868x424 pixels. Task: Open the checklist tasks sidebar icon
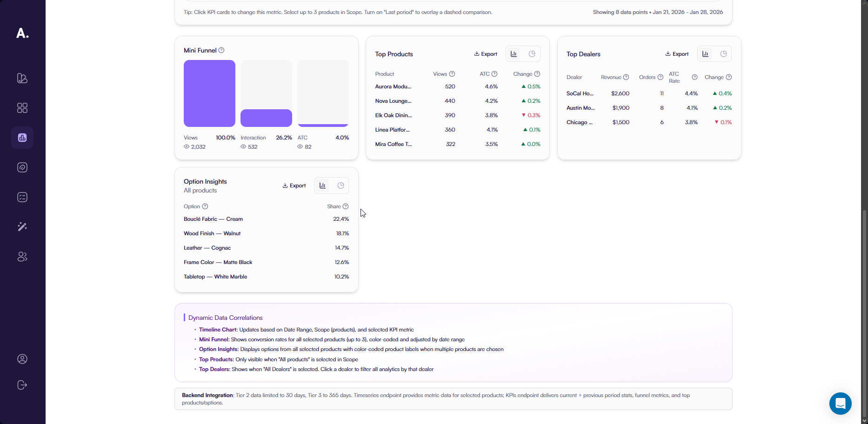[22, 197]
